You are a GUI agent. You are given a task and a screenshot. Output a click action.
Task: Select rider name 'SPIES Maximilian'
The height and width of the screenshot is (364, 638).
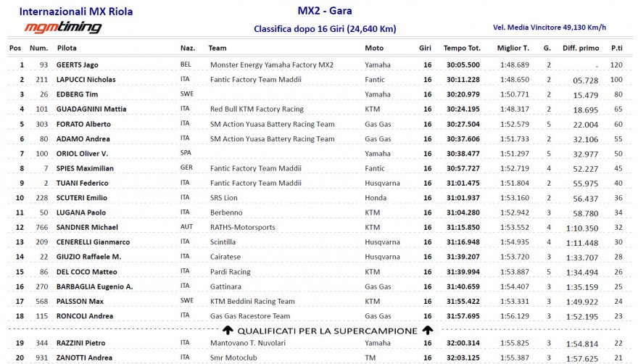pyautogui.click(x=85, y=168)
